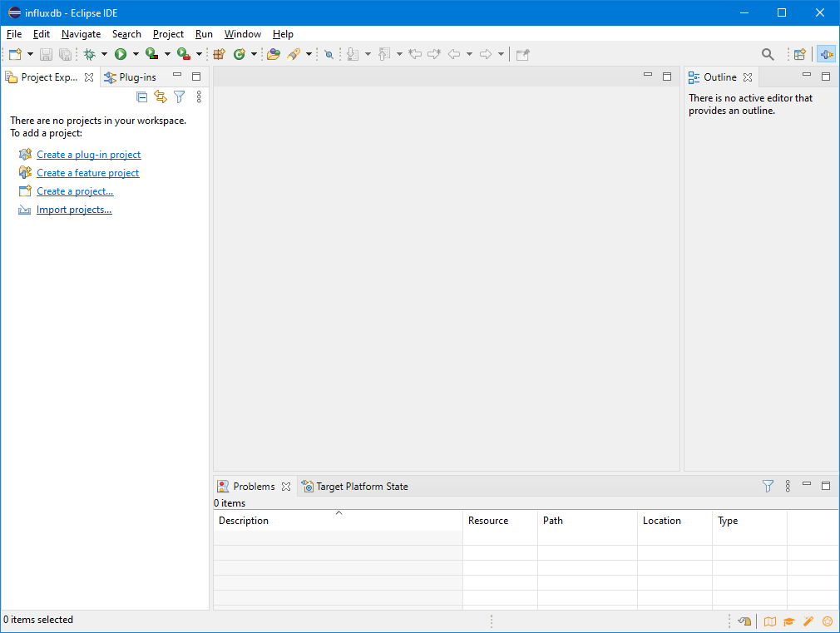Viewport: 840px width, 633px height.
Task: Click the Debug bug icon
Action: [90, 54]
